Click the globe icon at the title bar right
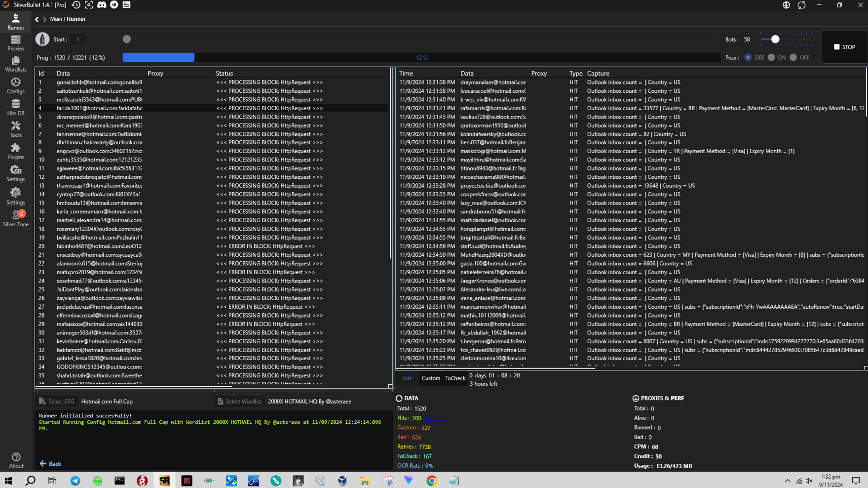Image resolution: width=868 pixels, height=488 pixels. (786, 5)
